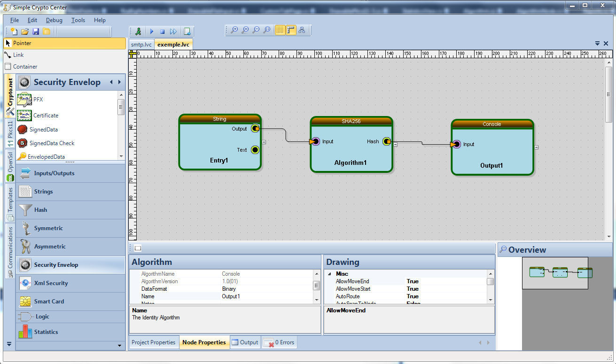Open the Tools menu
This screenshot has width=616, height=364.
point(78,20)
